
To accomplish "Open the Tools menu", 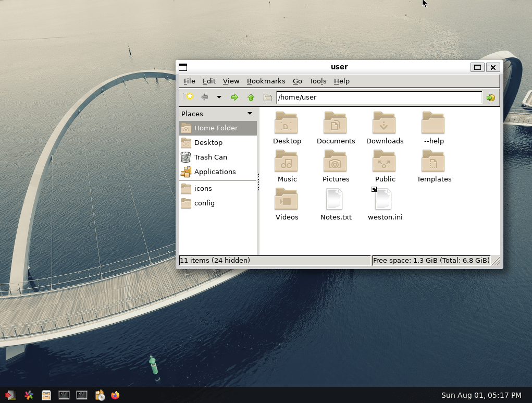I will (318, 81).
